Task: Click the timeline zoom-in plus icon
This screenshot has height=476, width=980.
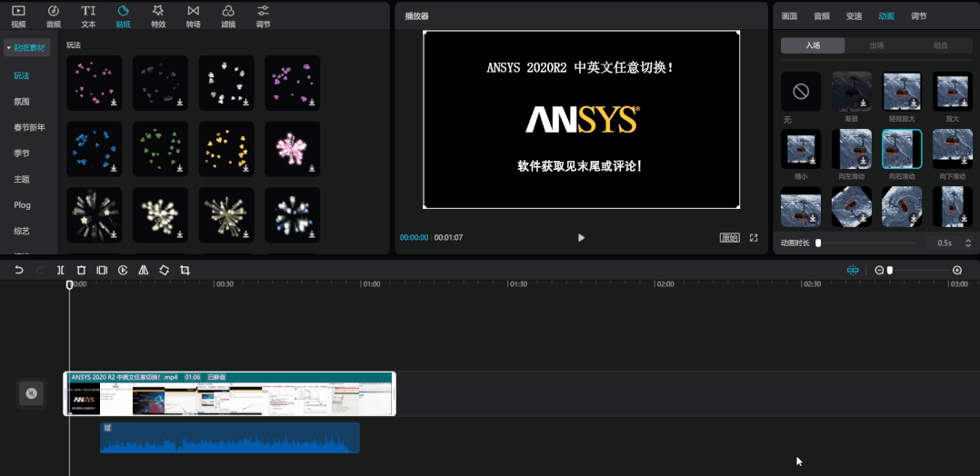Action: 956,270
